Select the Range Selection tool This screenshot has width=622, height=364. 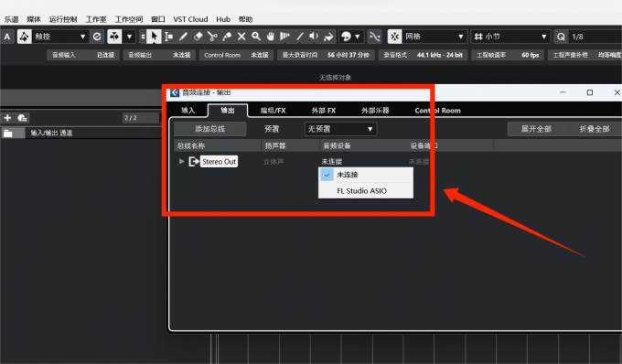168,37
